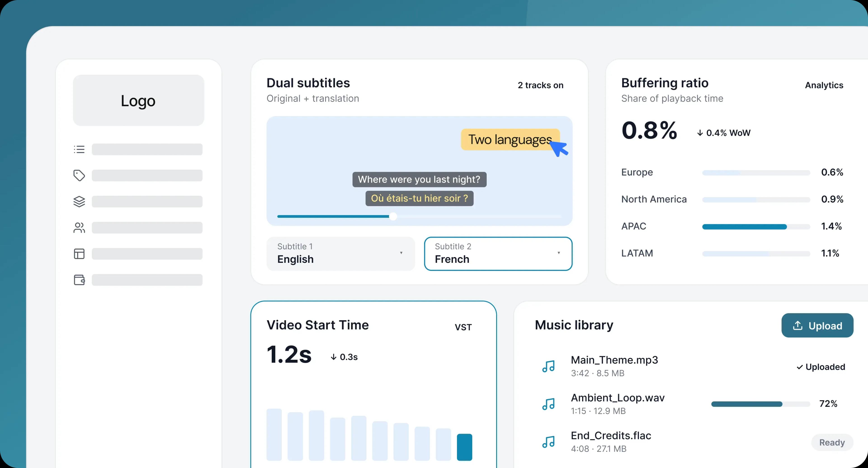Image resolution: width=868 pixels, height=468 pixels.
Task: Select the users icon in sidebar
Action: click(x=79, y=228)
